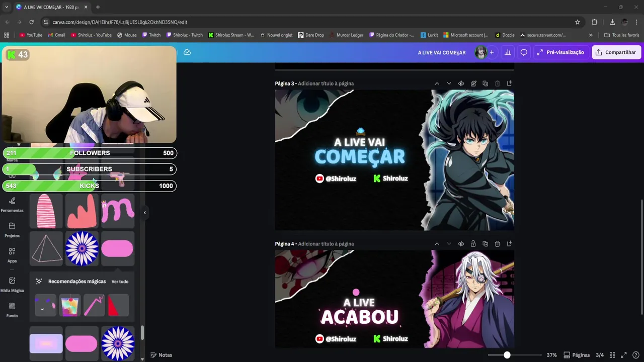Open Projetos in Canva sidebar
644x362 pixels.
point(12,230)
